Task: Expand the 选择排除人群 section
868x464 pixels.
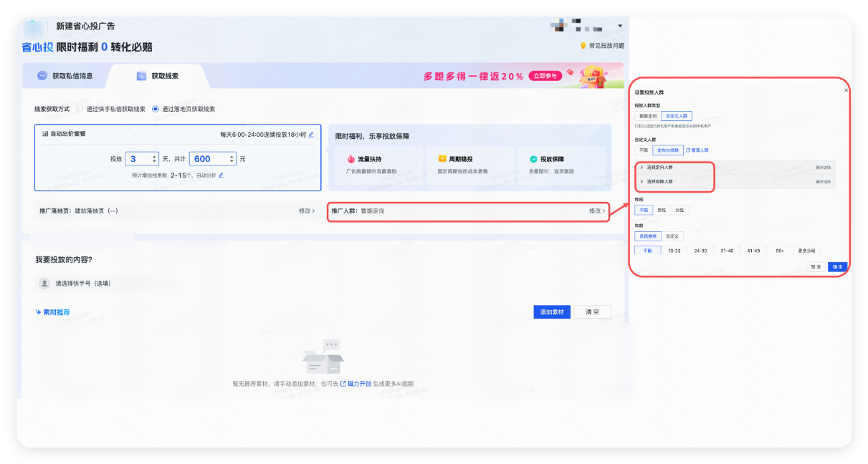Action: pyautogui.click(x=642, y=182)
